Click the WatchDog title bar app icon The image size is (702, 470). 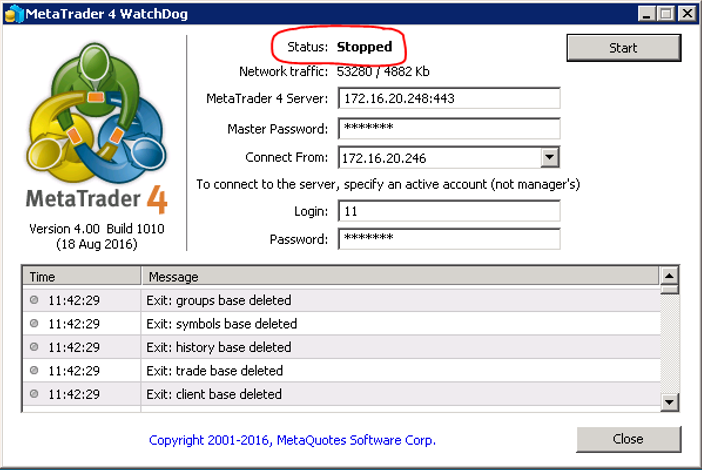point(13,13)
